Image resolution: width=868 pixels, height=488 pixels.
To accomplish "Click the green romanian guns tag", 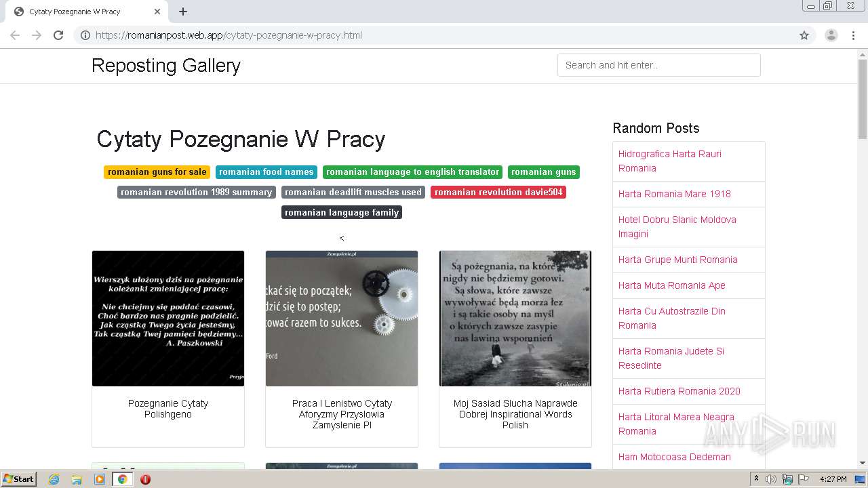I will [x=544, y=172].
